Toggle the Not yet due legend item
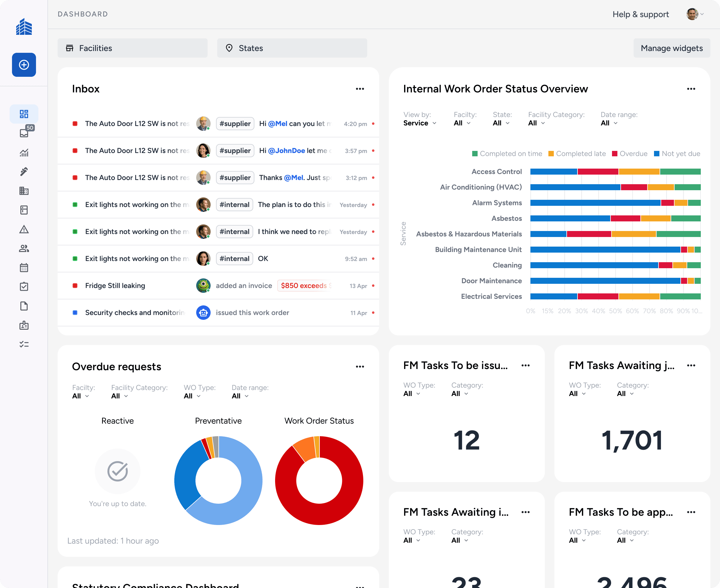The height and width of the screenshot is (588, 720). coord(677,154)
